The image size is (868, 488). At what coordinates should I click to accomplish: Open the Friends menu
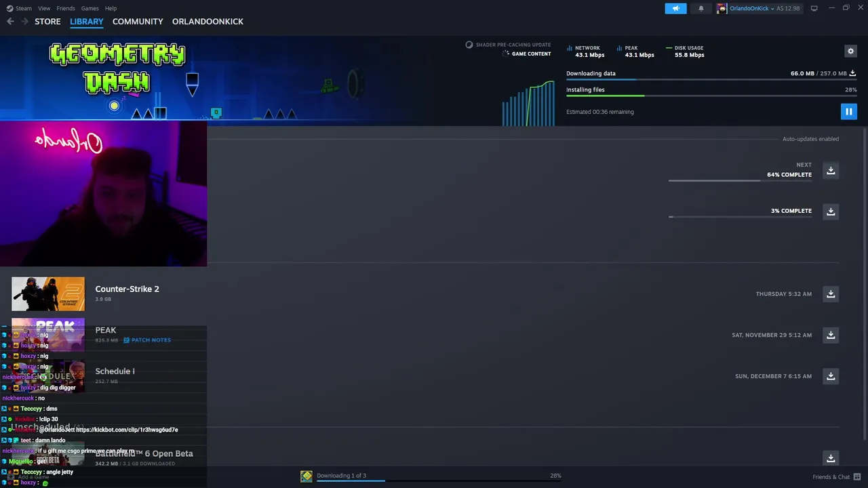click(66, 8)
